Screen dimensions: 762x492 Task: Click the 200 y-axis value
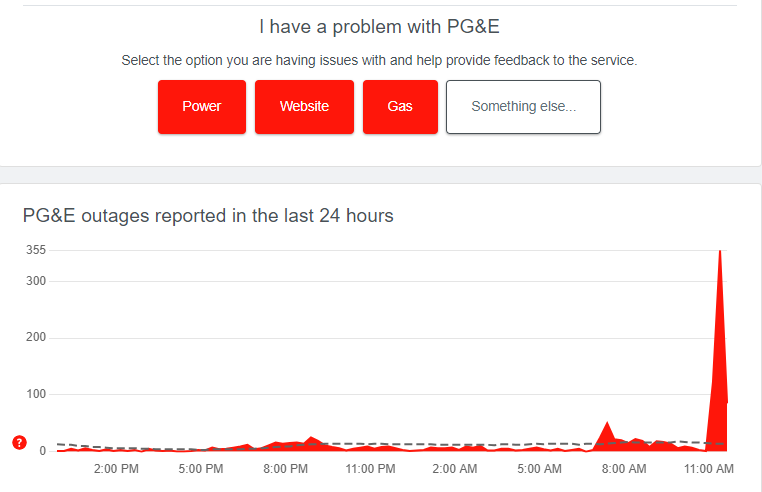coord(36,337)
